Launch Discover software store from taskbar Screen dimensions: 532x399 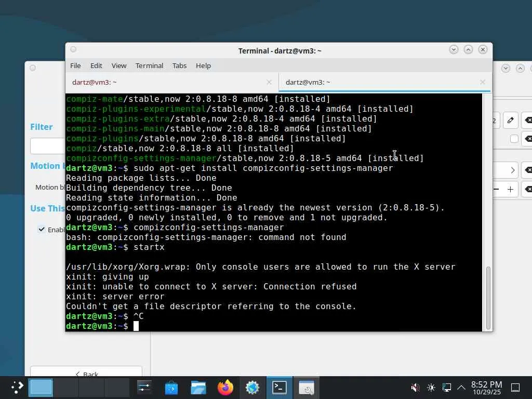[171, 388]
